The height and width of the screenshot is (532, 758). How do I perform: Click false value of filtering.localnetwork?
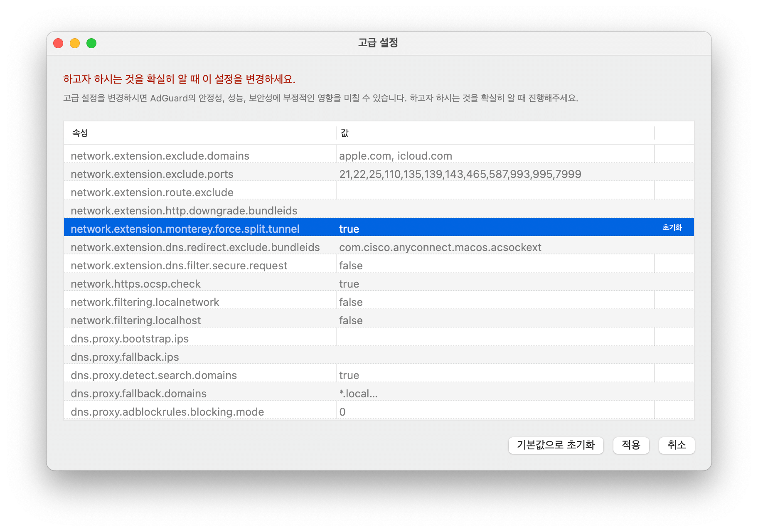[x=351, y=302]
